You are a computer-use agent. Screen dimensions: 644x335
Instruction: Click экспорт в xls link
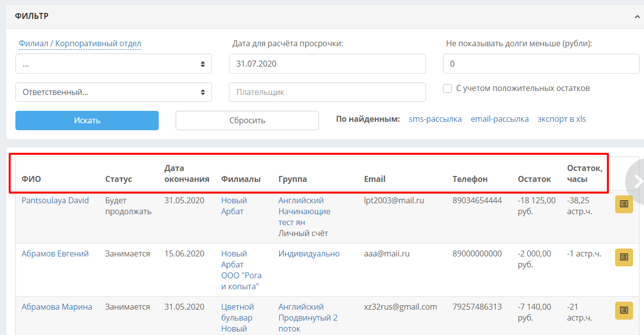click(x=561, y=119)
